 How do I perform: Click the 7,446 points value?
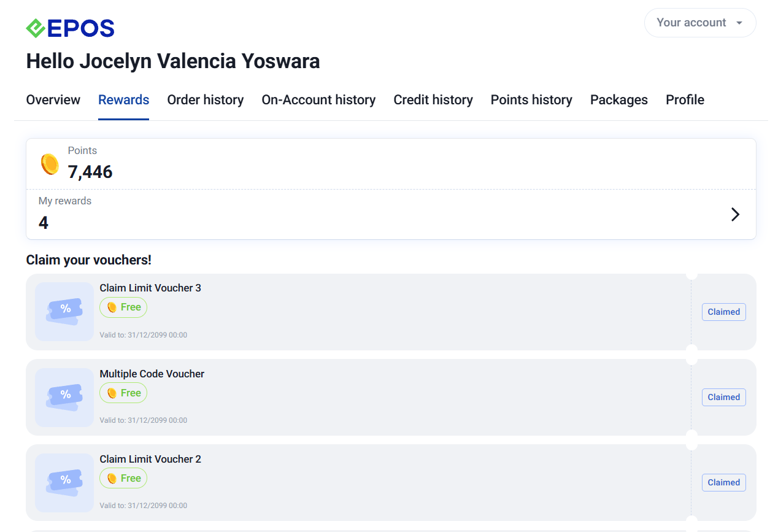90,172
